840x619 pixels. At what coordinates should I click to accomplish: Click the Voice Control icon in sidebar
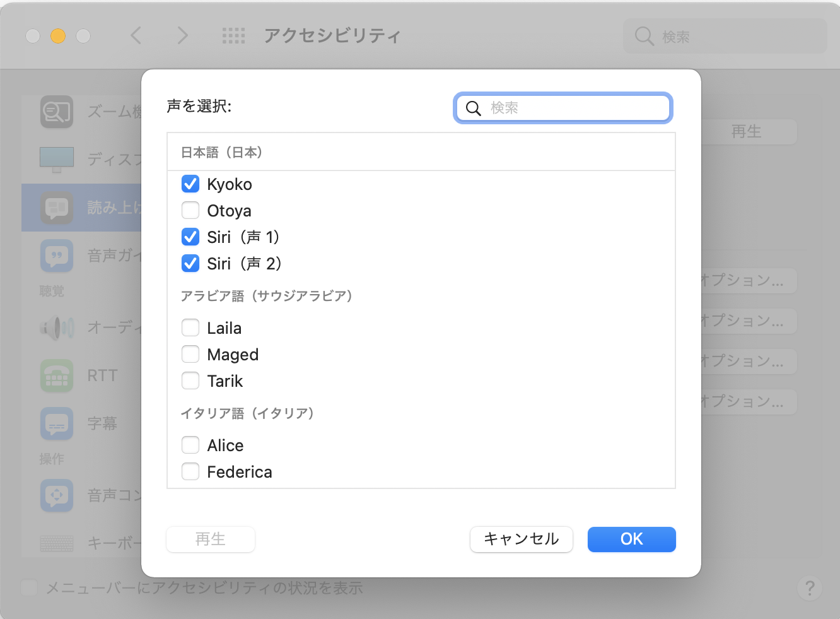point(57,495)
